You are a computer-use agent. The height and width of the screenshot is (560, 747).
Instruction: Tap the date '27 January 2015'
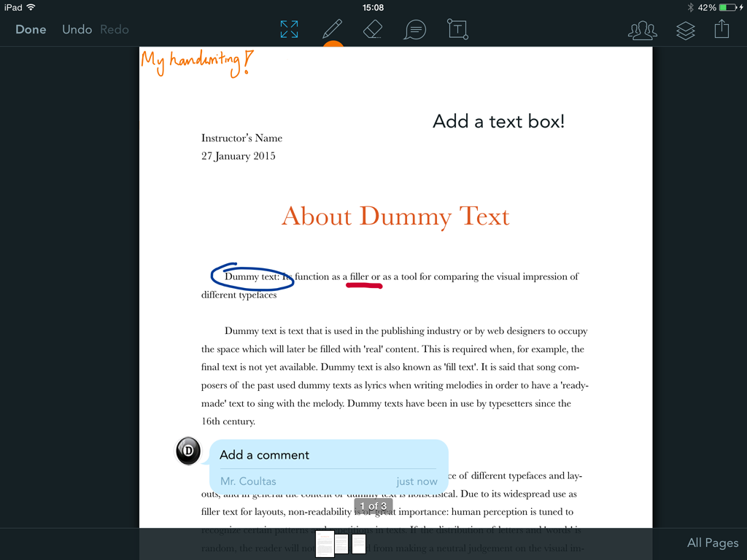(239, 156)
